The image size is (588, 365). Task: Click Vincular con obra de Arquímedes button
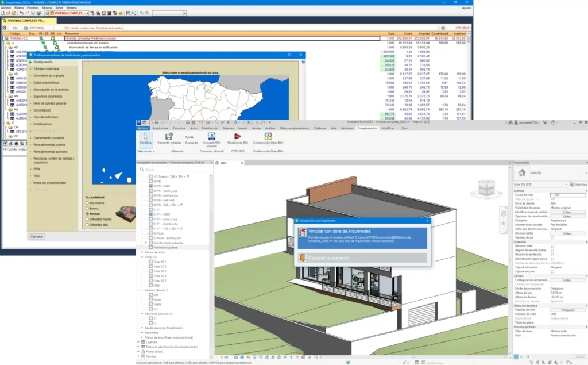362,237
